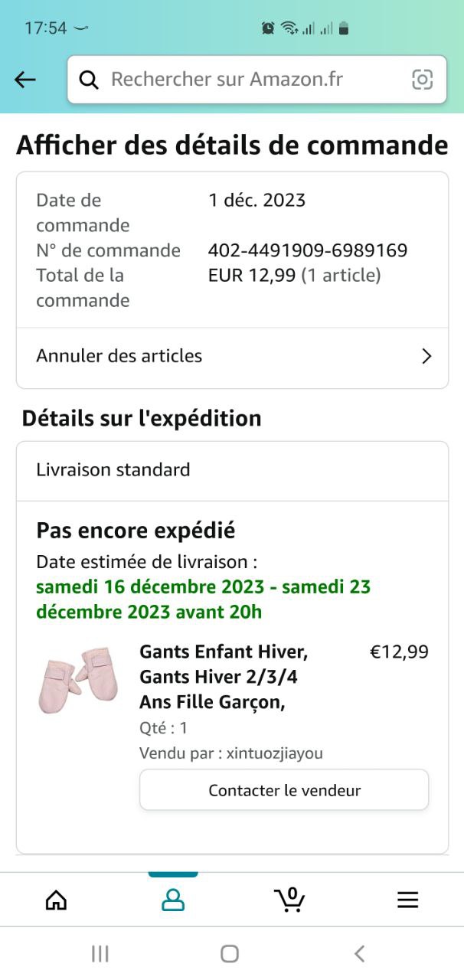
Task: Tap Vendu par xintuozjiayou seller text
Action: pos(231,753)
